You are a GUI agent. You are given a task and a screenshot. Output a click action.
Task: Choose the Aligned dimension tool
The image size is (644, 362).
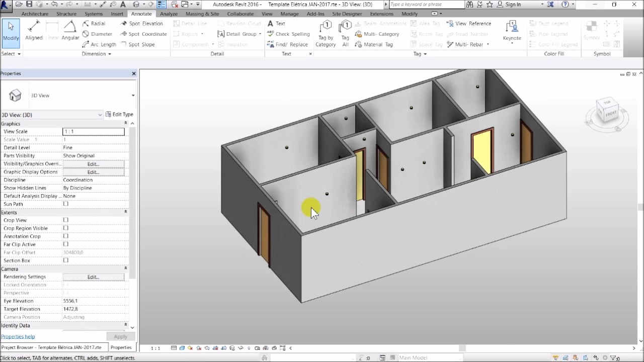tap(34, 31)
